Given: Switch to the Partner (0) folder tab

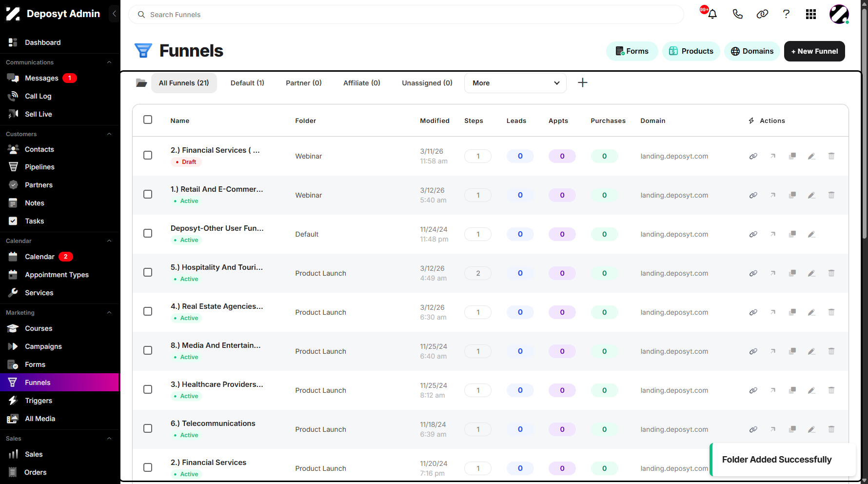Looking at the screenshot, I should click(x=304, y=83).
